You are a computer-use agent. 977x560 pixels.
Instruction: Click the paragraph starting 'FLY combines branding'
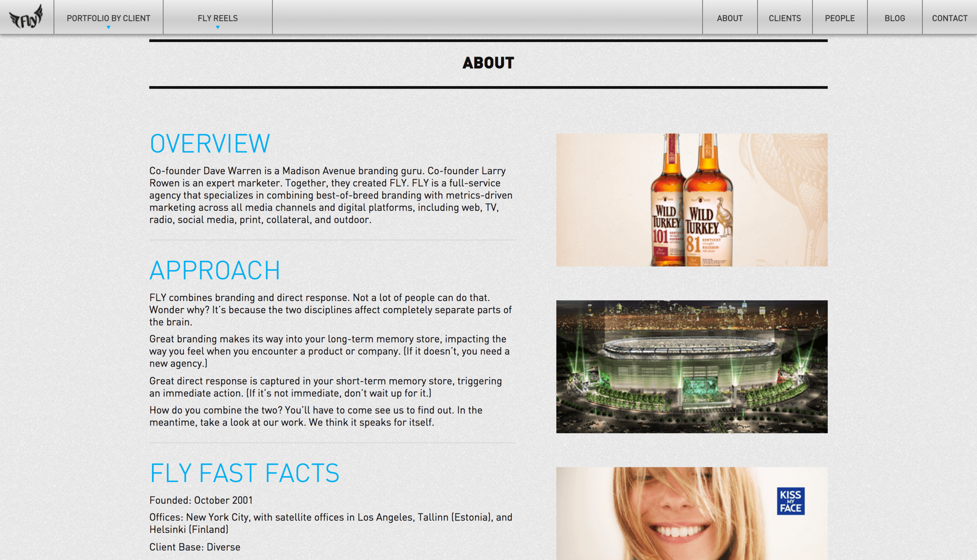click(331, 310)
